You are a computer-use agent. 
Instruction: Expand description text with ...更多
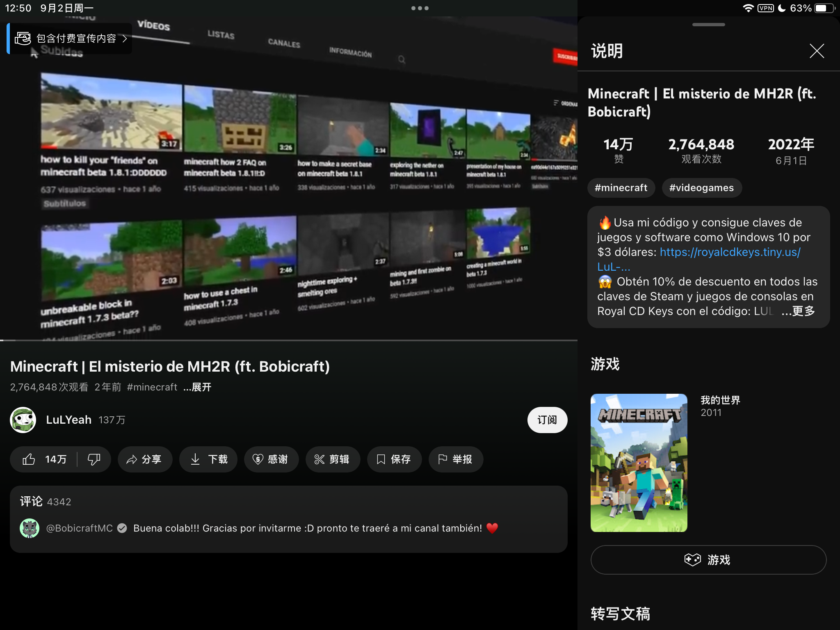click(799, 311)
